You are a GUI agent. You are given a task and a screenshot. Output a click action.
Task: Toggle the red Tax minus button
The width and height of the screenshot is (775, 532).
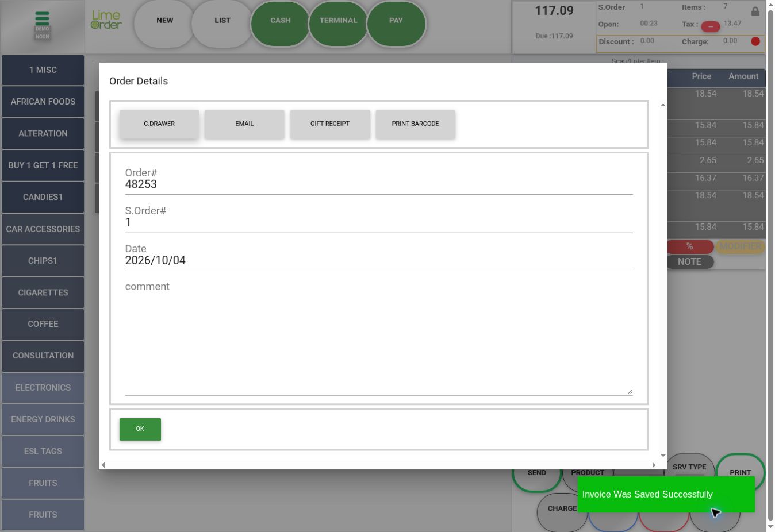pyautogui.click(x=711, y=26)
